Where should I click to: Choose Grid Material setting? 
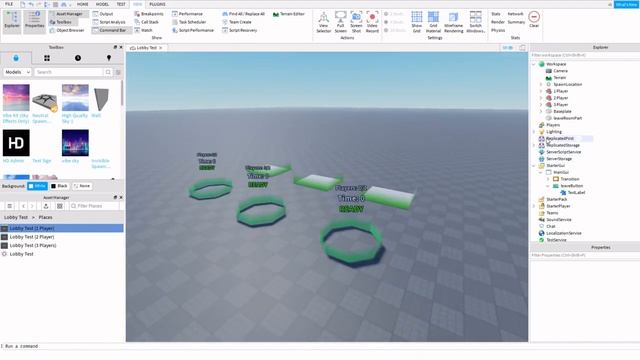pyautogui.click(x=433, y=22)
